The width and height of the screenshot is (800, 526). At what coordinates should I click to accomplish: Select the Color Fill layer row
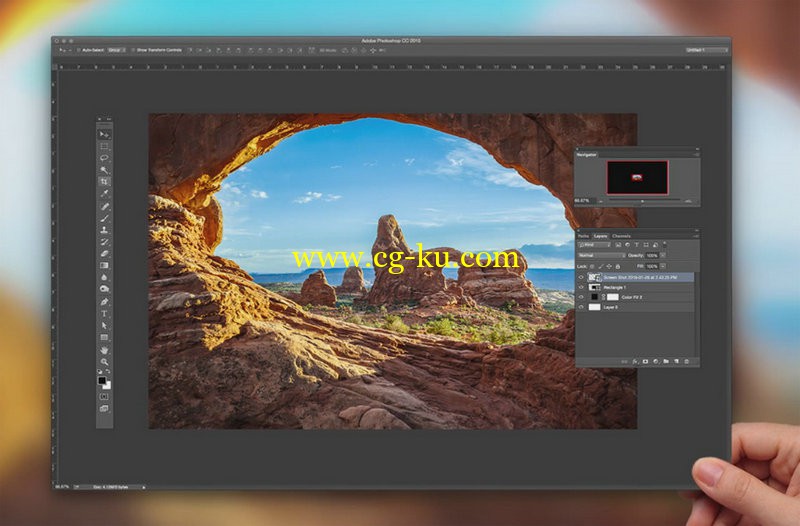point(636,297)
